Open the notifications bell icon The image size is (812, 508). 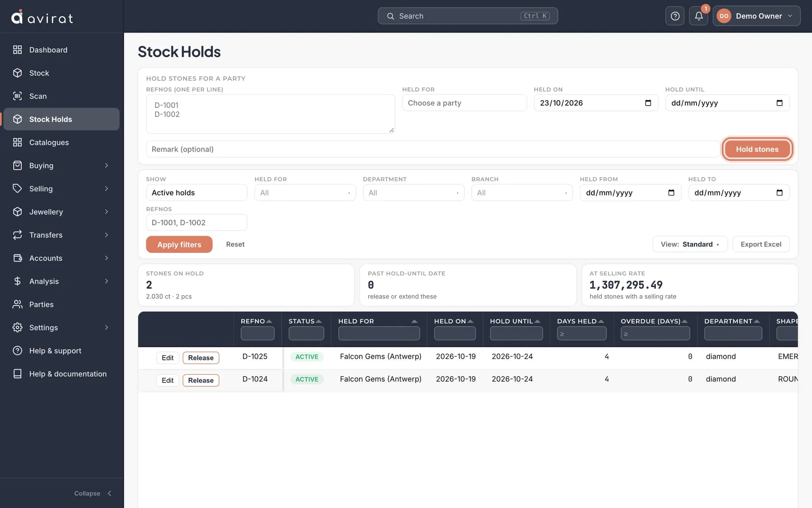(x=698, y=16)
